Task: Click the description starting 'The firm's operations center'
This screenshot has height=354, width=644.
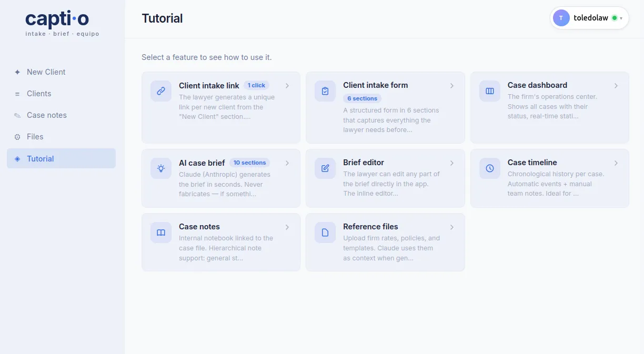Action: pos(552,107)
